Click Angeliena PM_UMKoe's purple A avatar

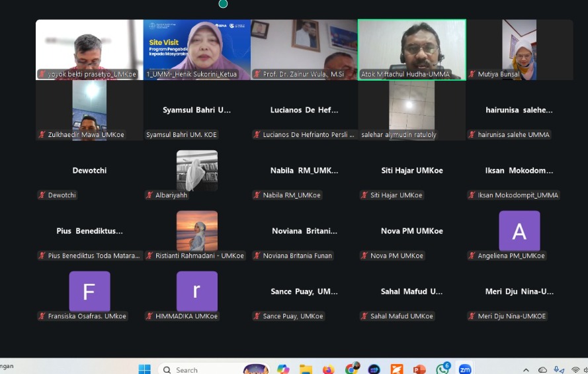point(519,231)
